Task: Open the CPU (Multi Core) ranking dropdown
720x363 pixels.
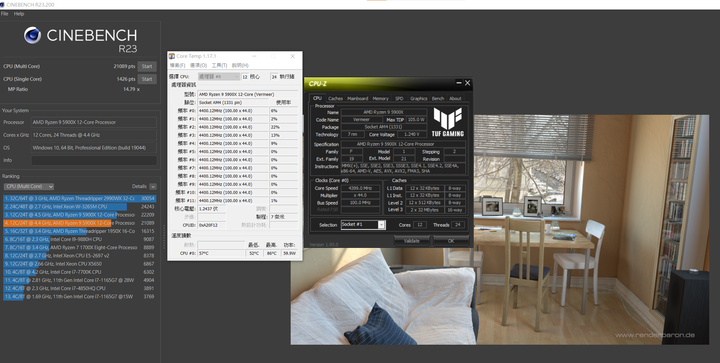Action: pyautogui.click(x=29, y=186)
